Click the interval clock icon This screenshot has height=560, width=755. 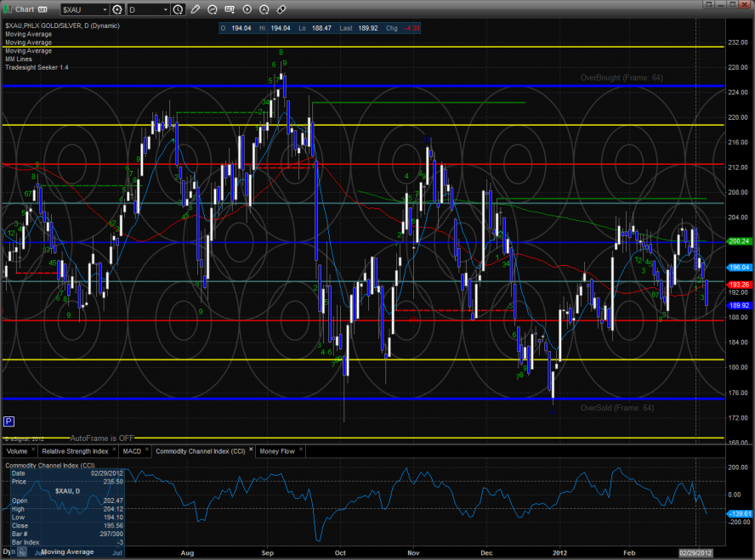pos(177,9)
